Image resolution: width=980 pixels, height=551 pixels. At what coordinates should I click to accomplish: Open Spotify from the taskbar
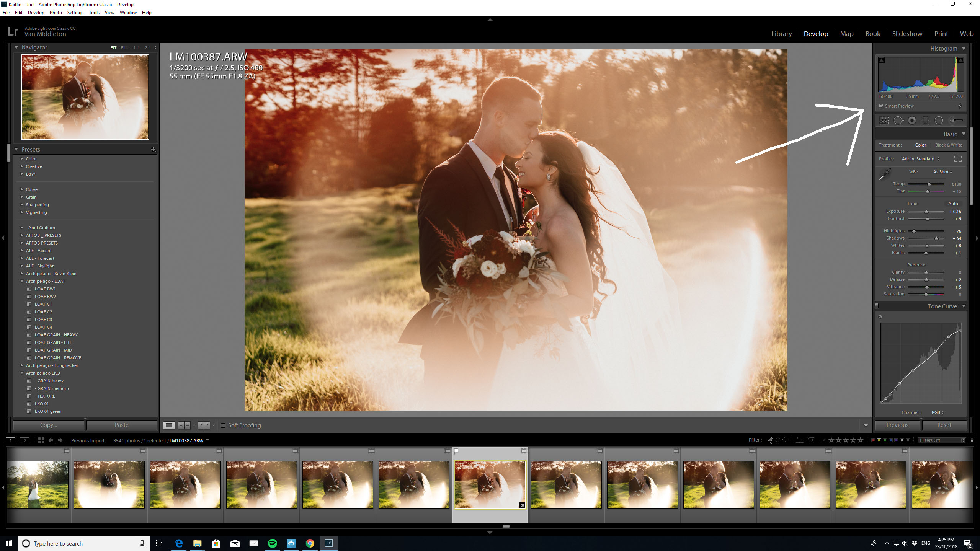pos(273,543)
